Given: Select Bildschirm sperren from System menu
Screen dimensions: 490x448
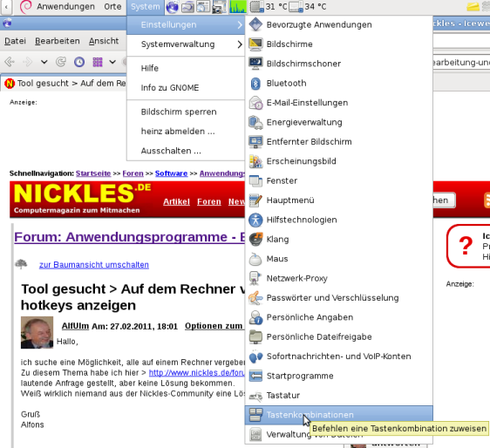Looking at the screenshot, I should point(179,112).
